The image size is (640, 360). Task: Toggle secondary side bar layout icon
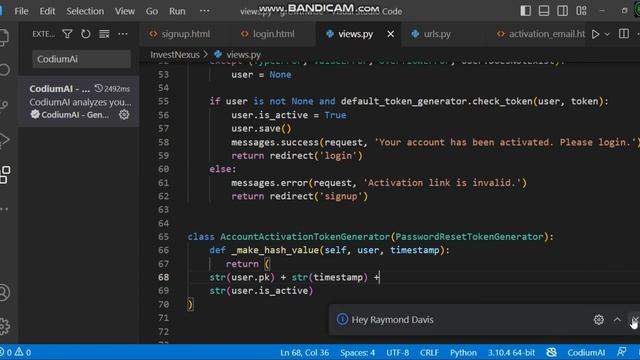tap(562, 11)
